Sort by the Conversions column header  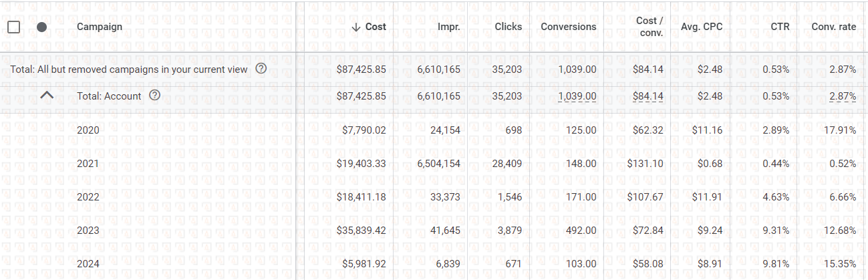tap(568, 27)
